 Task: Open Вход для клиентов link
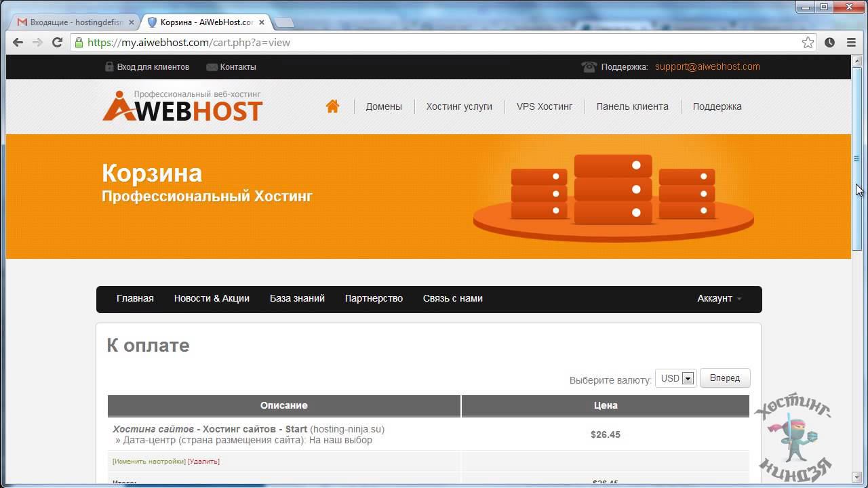(x=147, y=67)
